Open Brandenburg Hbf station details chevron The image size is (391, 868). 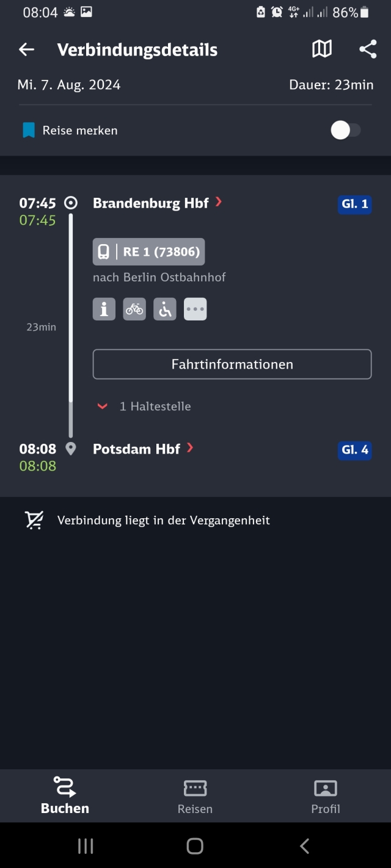(219, 202)
